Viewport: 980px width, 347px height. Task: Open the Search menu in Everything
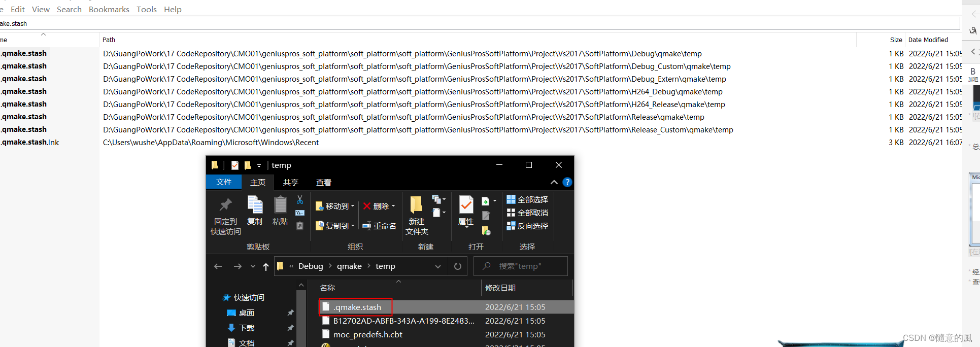(x=69, y=9)
